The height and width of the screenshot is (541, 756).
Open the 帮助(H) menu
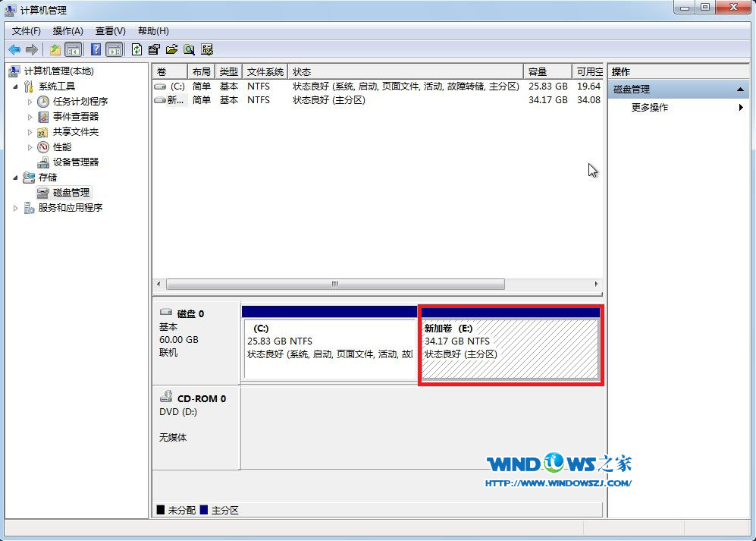153,31
